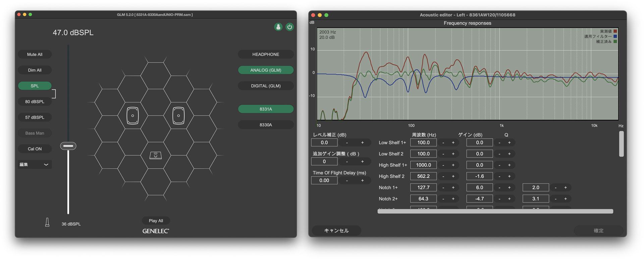Decrease Notch 2+ Q value

(555, 199)
